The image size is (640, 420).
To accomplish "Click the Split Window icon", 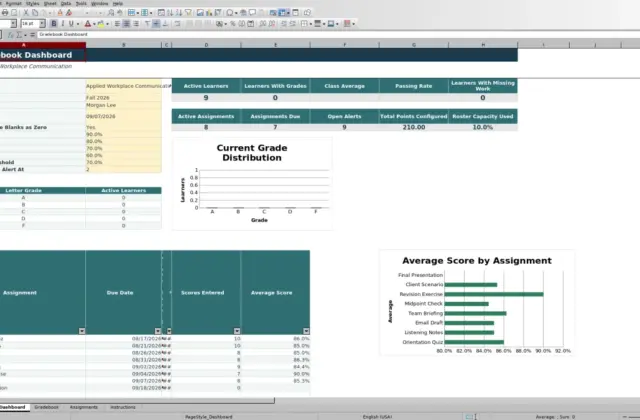I will pyautogui.click(x=296, y=13).
